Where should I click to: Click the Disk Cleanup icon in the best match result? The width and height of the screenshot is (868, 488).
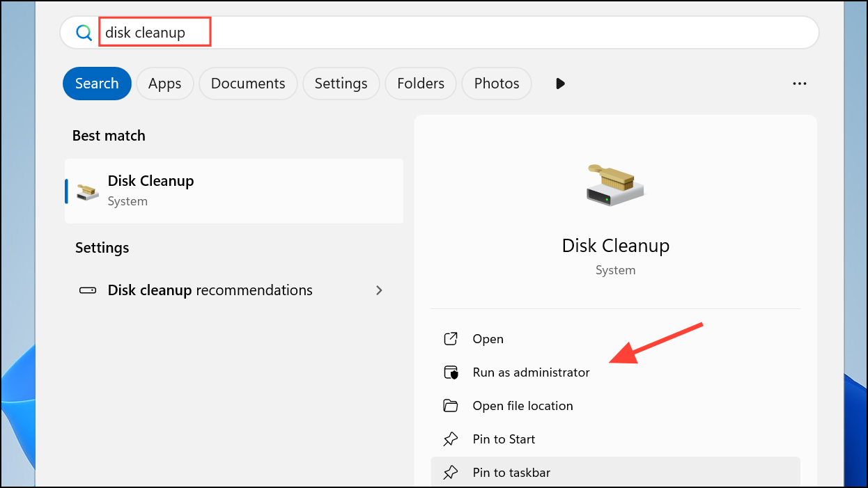point(88,191)
